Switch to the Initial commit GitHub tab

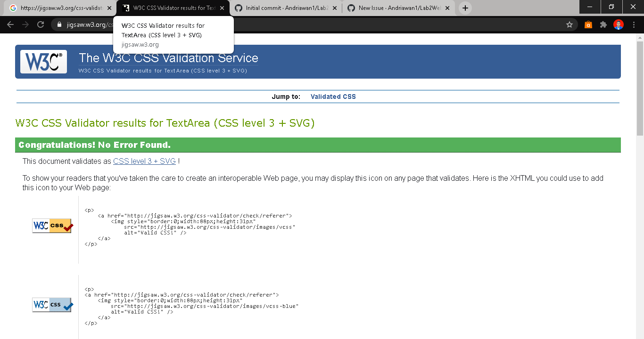[283, 8]
